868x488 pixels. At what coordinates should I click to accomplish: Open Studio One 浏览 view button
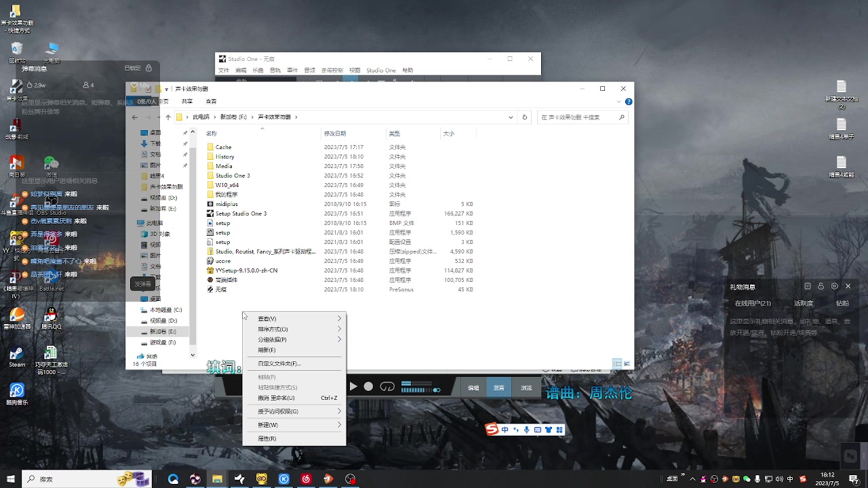pyautogui.click(x=526, y=388)
